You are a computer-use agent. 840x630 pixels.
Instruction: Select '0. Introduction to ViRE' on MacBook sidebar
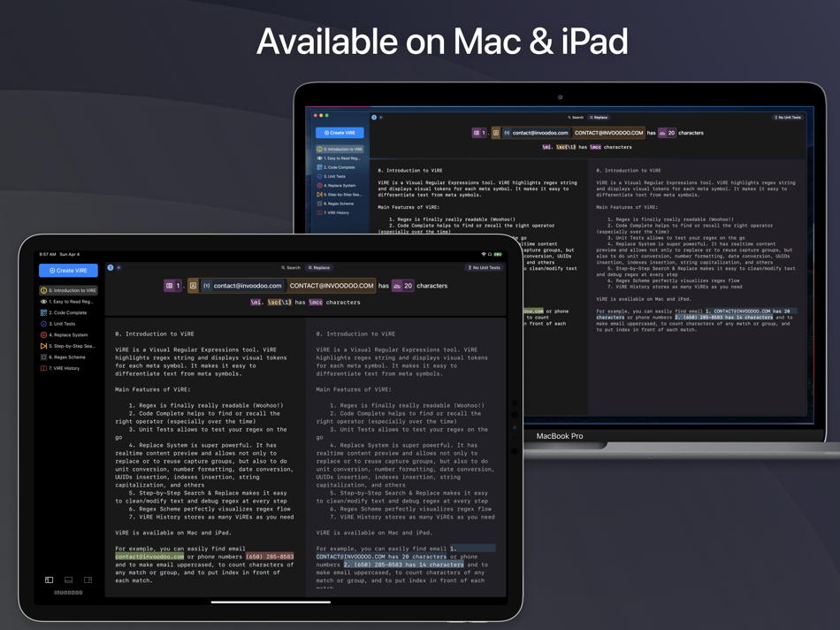click(x=340, y=149)
